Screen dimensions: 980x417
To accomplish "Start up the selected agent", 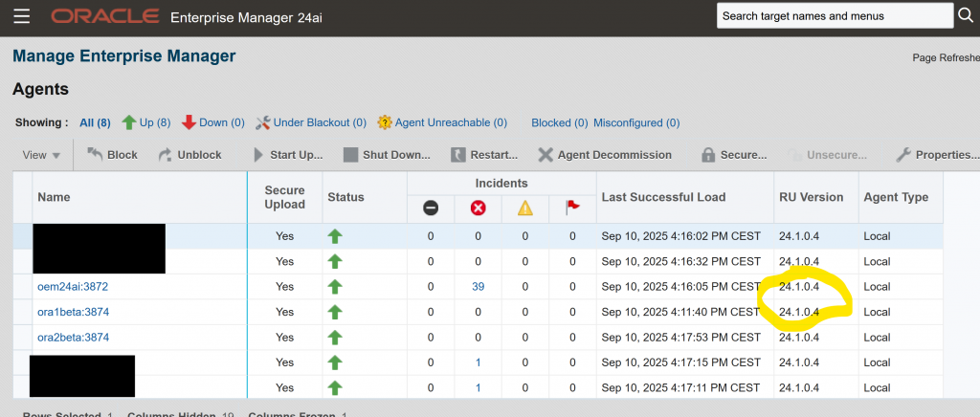I will click(287, 155).
